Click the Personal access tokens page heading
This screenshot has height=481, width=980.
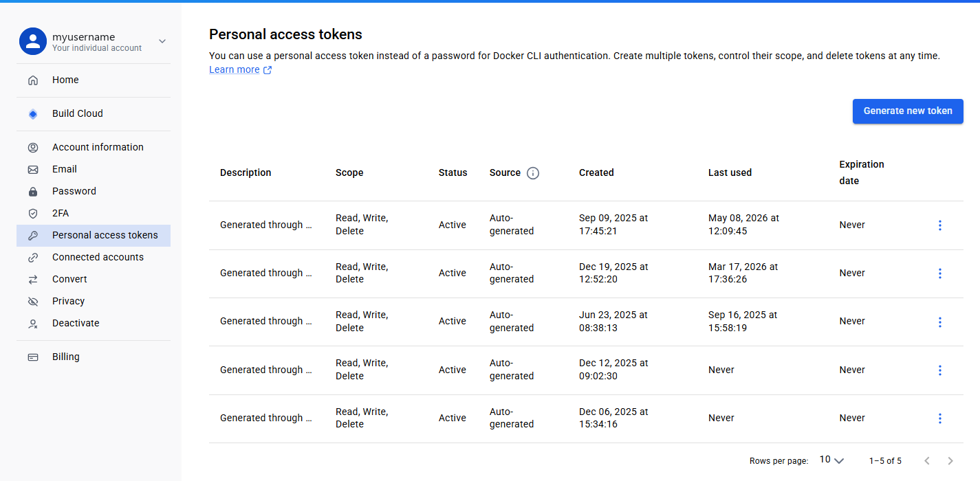pyautogui.click(x=285, y=34)
